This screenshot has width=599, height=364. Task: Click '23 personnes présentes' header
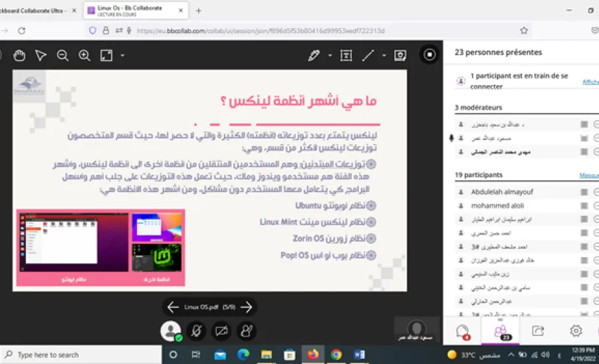498,52
